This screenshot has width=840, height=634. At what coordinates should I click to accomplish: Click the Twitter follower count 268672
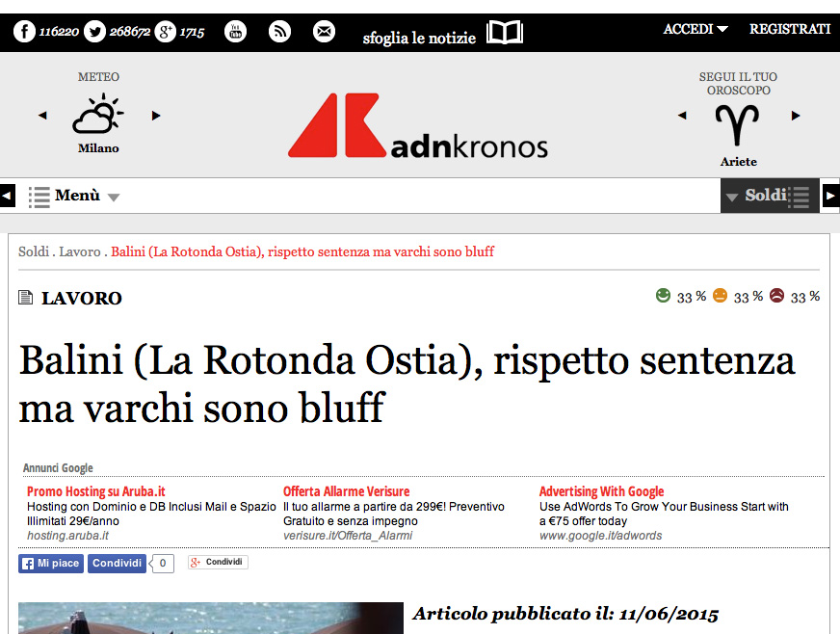click(x=130, y=32)
